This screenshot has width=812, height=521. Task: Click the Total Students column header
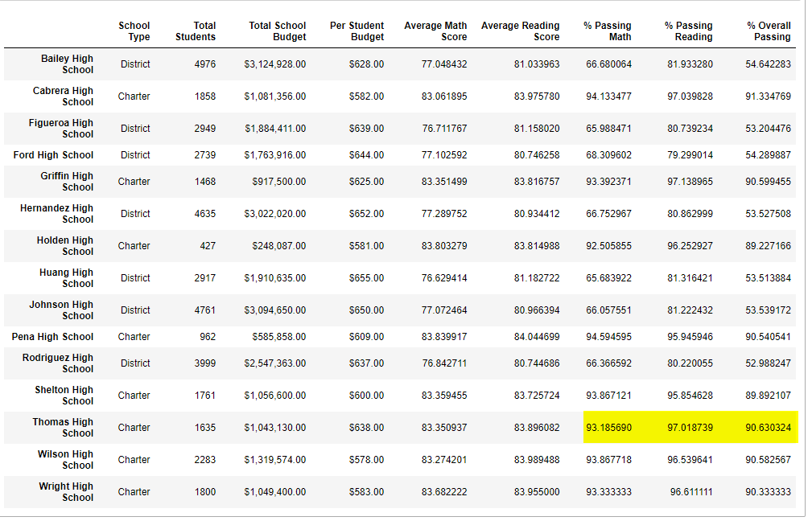click(196, 31)
